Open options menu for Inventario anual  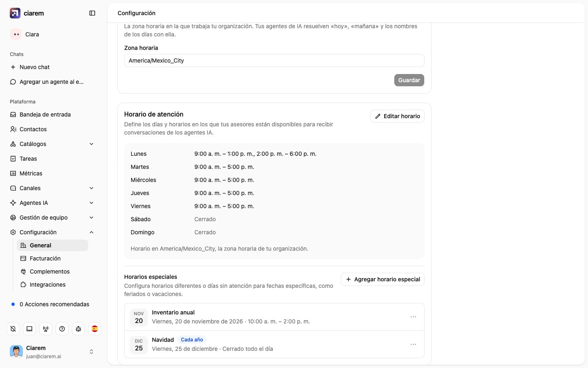coord(413,317)
